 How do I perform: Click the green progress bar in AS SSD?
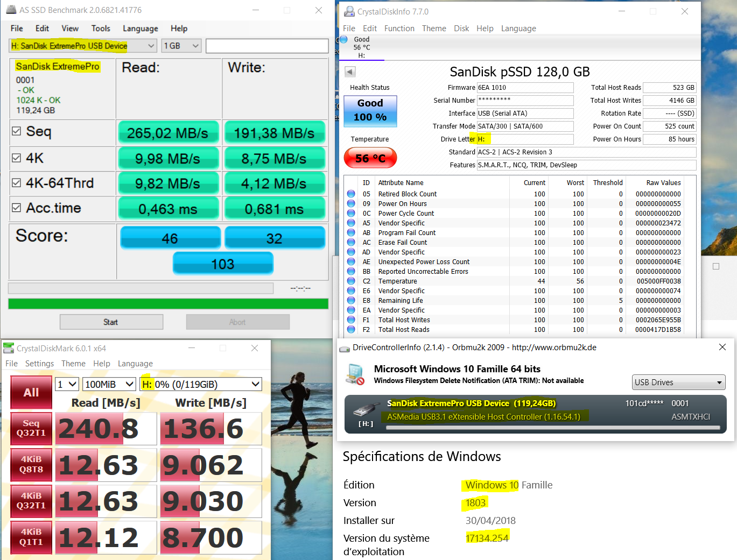(x=168, y=304)
